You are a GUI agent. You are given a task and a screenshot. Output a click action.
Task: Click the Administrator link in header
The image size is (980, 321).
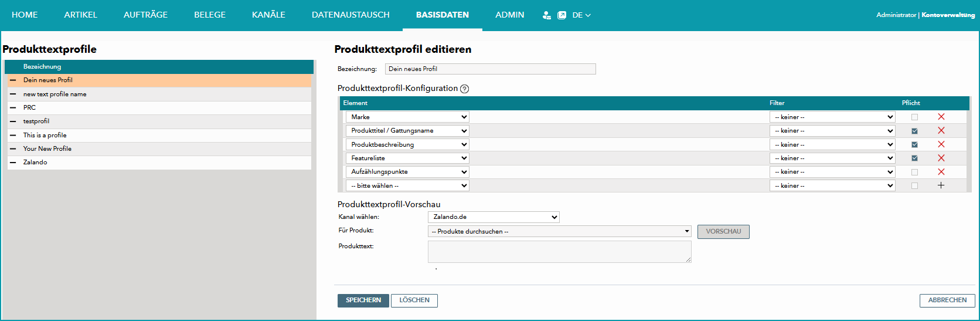[x=896, y=15]
